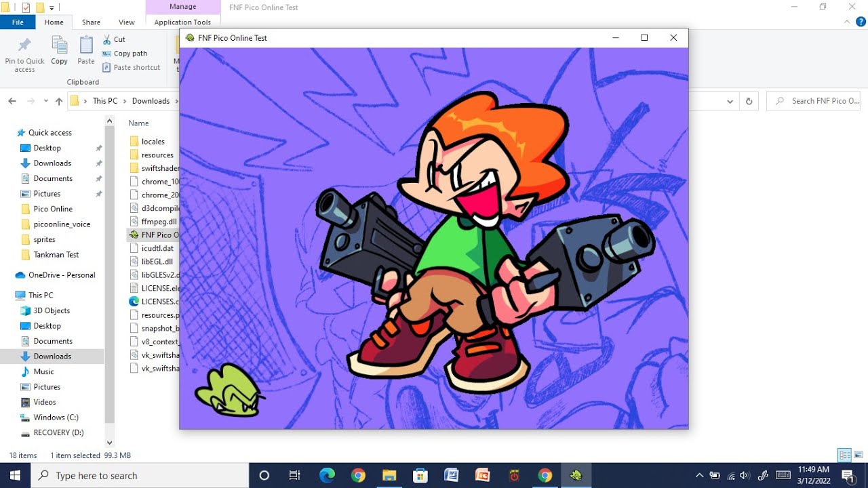Refresh the folder view

[x=749, y=101]
